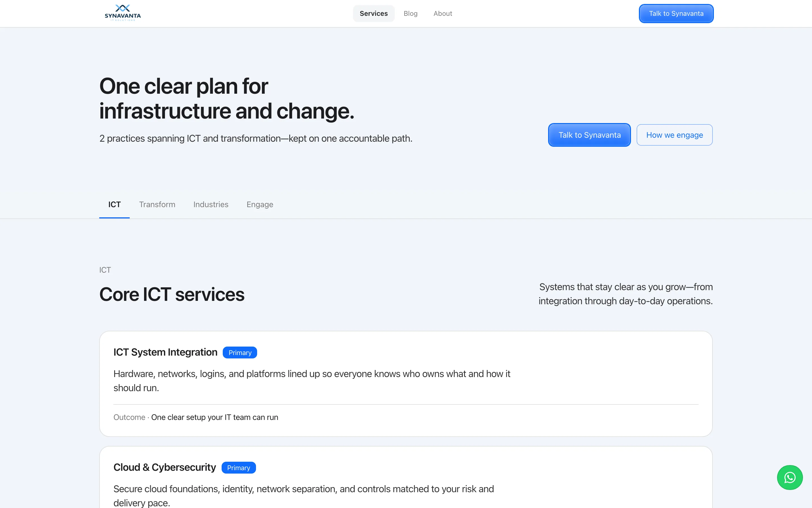Click the header Talk to Synavanta button
Screen dimensions: 812x508
(676, 14)
